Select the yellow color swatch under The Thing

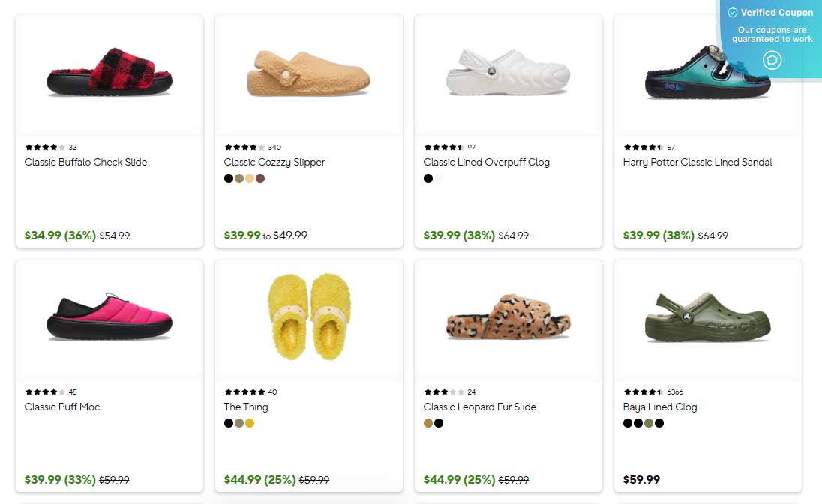coord(249,423)
